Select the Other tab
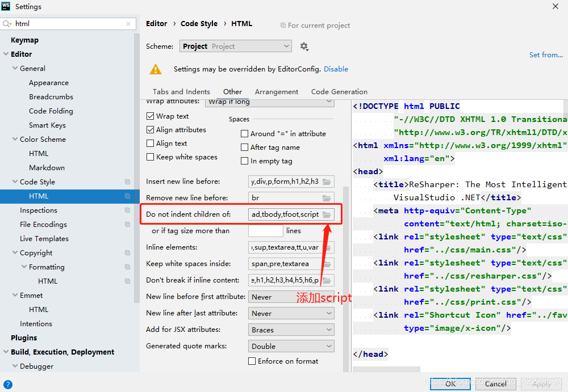Image resolution: width=568 pixels, height=392 pixels. click(232, 92)
